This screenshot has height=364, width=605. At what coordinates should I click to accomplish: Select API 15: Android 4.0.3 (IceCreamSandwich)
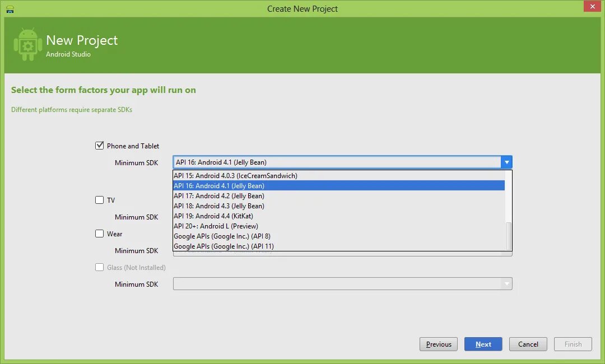click(339, 175)
